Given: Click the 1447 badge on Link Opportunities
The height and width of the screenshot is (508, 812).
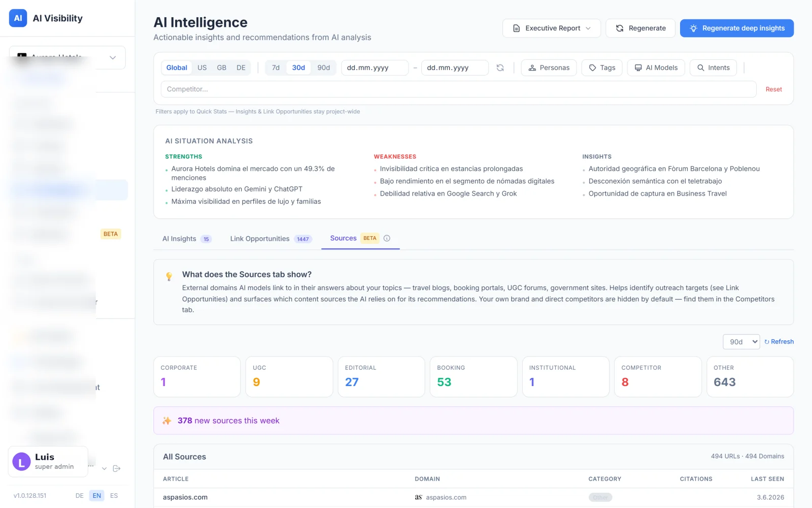Looking at the screenshot, I should coord(303,239).
